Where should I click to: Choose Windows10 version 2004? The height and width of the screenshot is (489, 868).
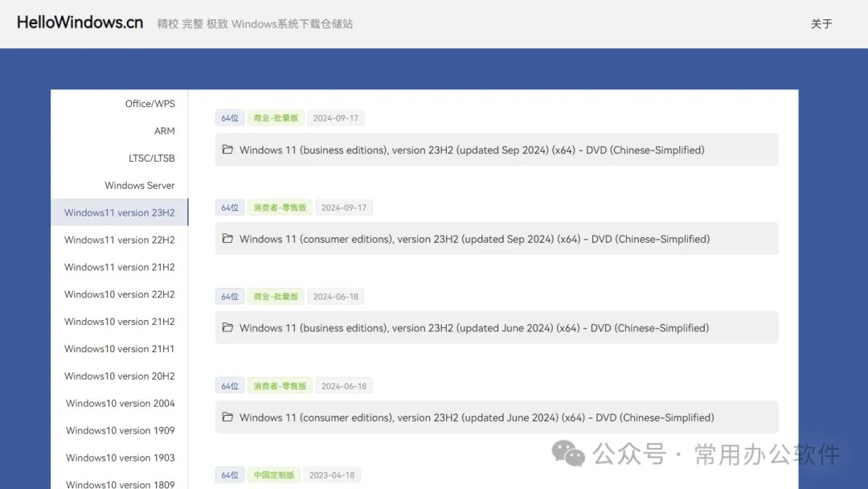[x=120, y=403]
